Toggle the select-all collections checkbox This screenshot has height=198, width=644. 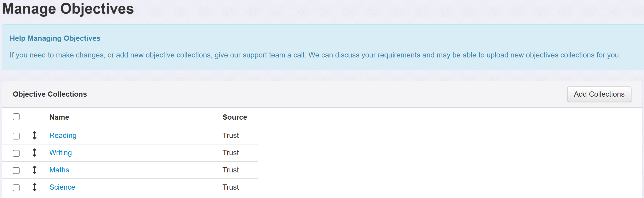[x=16, y=117]
